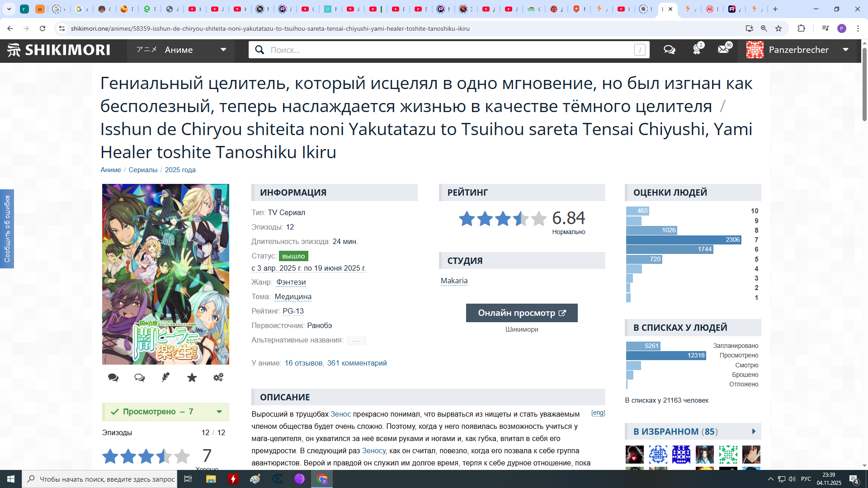Viewport: 868px width, 488px height.
Task: Expand the Просмотрено status dropdown
Action: tap(219, 412)
